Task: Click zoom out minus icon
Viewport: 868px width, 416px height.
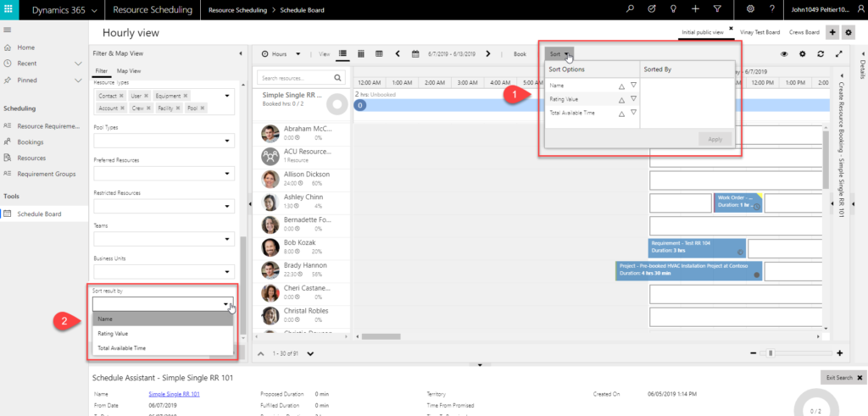Action: tap(754, 353)
